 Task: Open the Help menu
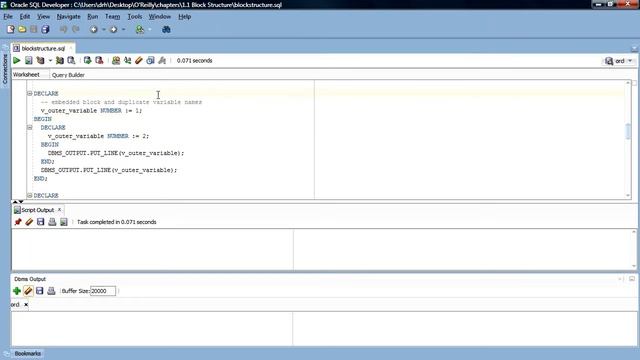click(184, 17)
